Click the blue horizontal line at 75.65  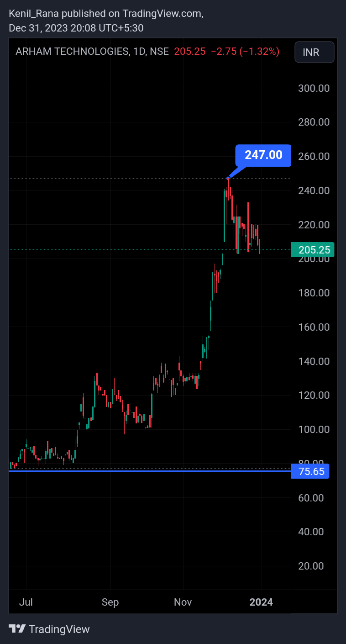150,470
